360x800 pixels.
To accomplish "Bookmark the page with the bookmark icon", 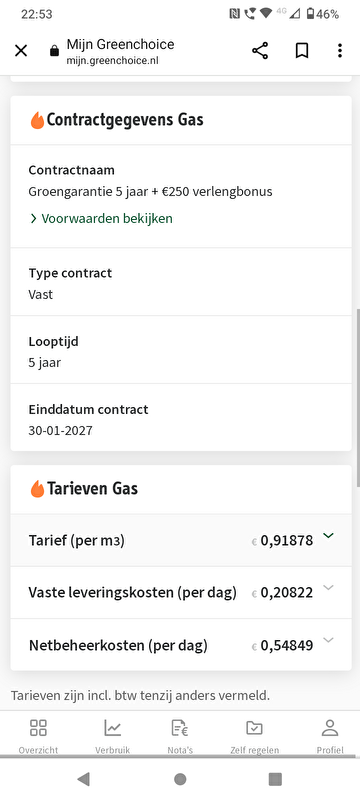I will pos(302,51).
